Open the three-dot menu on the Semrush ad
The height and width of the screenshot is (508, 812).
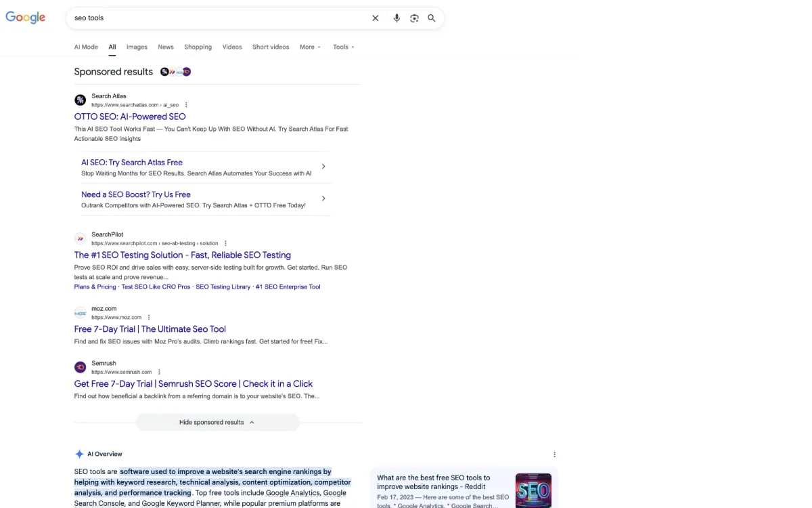(159, 371)
